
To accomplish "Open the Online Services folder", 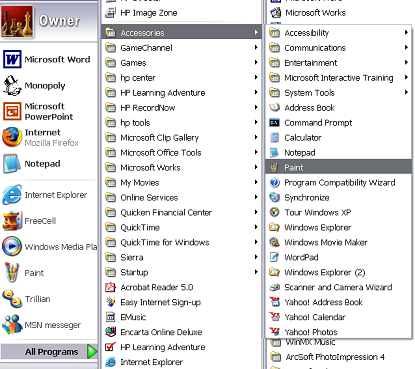I will pos(182,197).
